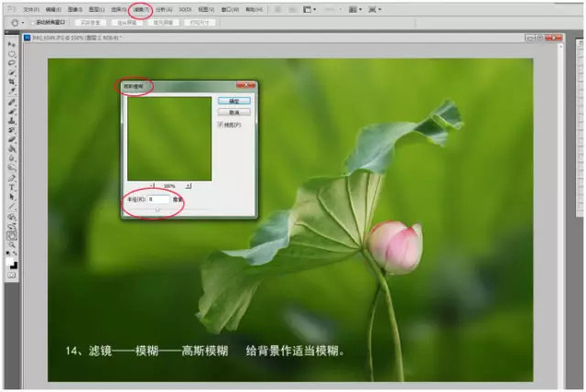Select the Hand tool in toolbox
This screenshot has height=392, width=586.
(12, 235)
